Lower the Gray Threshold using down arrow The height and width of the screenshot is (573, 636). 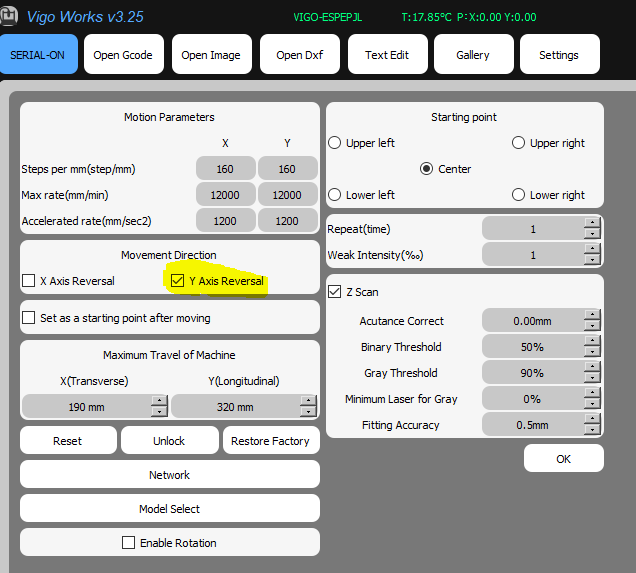(592, 378)
